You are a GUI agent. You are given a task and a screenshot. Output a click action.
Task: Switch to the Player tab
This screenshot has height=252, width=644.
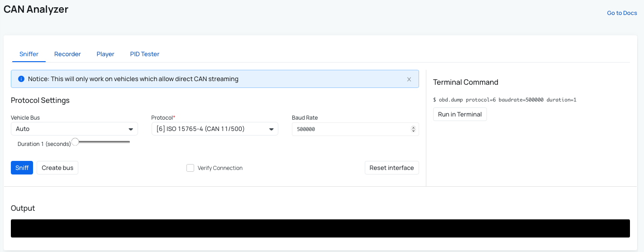pyautogui.click(x=105, y=54)
